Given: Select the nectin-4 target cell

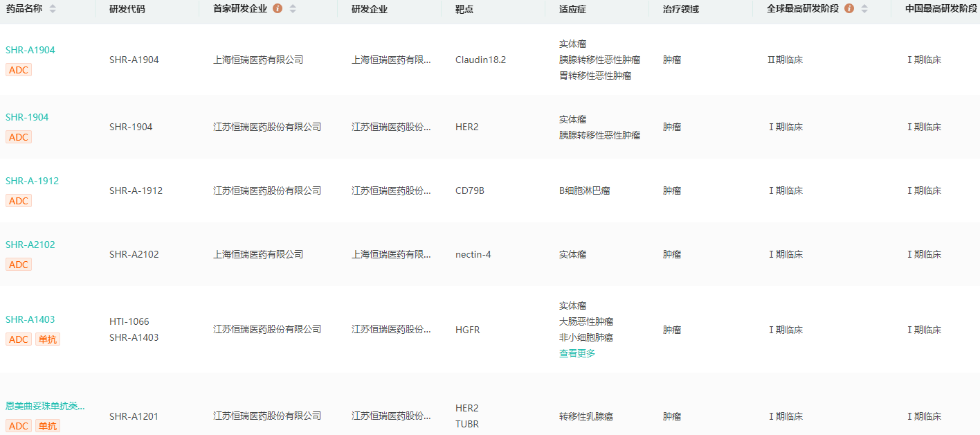Looking at the screenshot, I should tap(473, 254).
